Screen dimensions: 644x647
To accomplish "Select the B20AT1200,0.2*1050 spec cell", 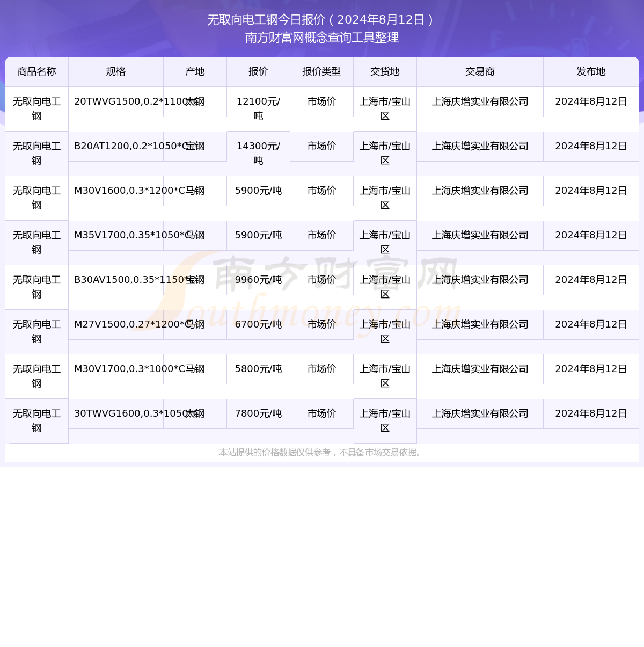I will point(116,146).
